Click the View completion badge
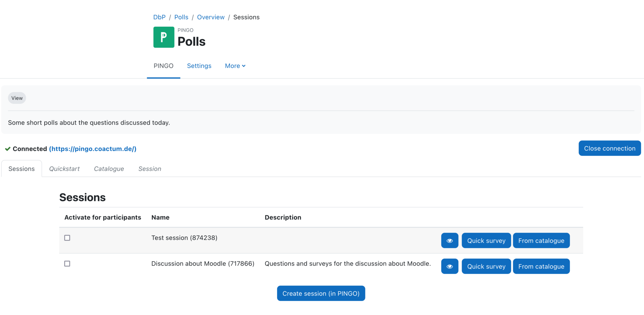The width and height of the screenshot is (644, 315). 17,98
